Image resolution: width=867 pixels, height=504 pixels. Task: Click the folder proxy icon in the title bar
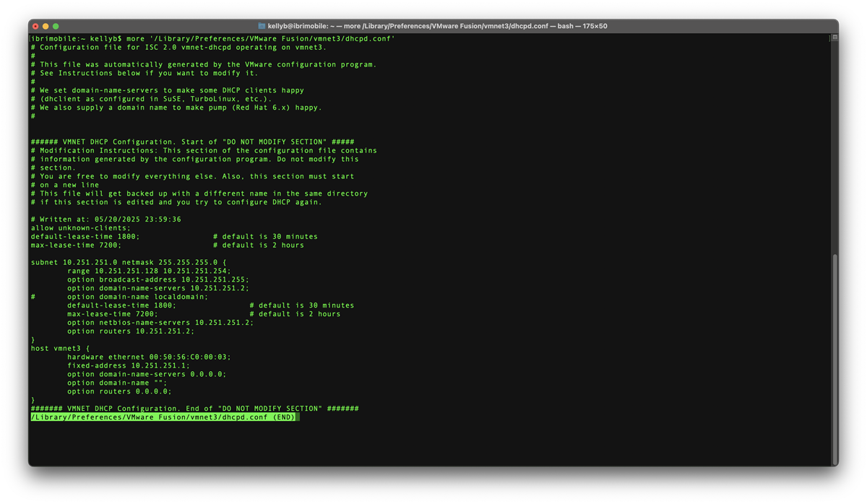click(262, 26)
